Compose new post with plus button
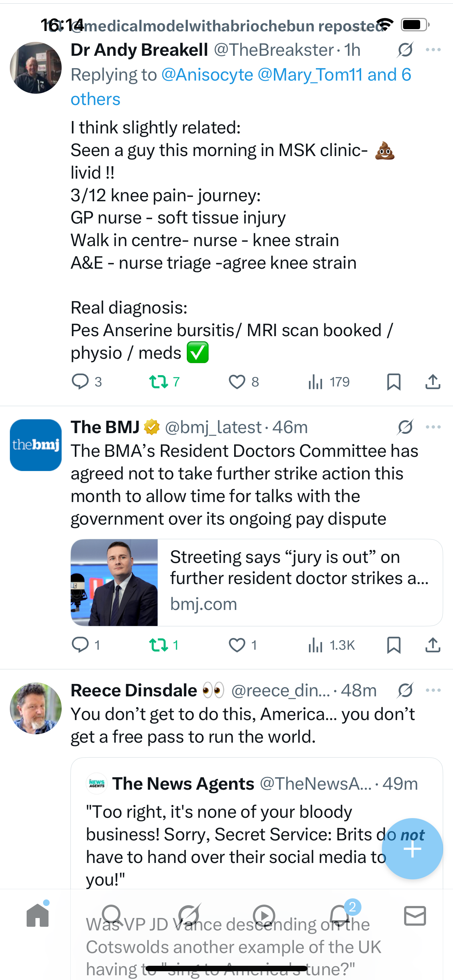 tap(412, 848)
